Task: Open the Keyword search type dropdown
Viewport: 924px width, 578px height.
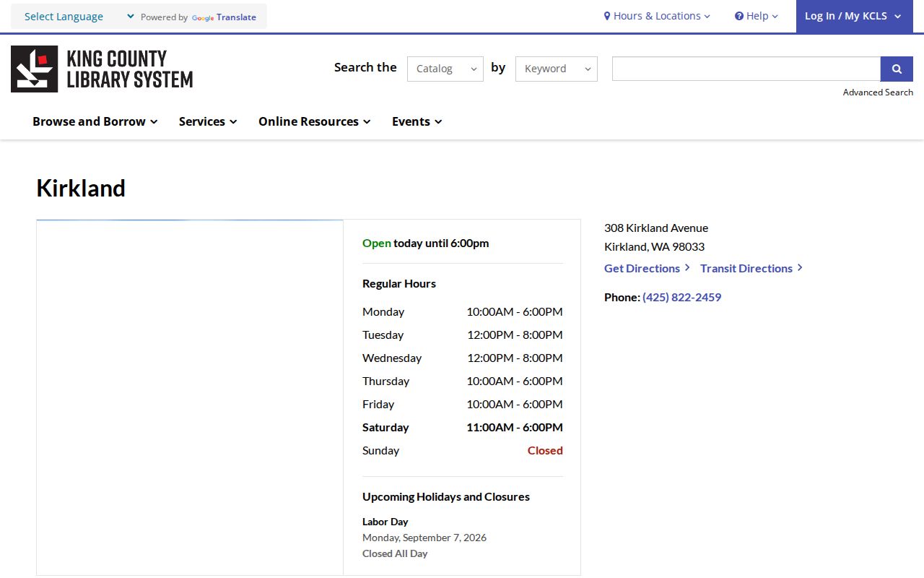Action: point(557,69)
